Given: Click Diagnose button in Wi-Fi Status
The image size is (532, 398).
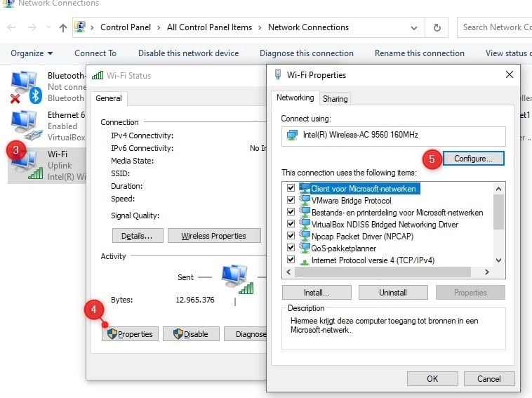Looking at the screenshot, I should pyautogui.click(x=246, y=334).
